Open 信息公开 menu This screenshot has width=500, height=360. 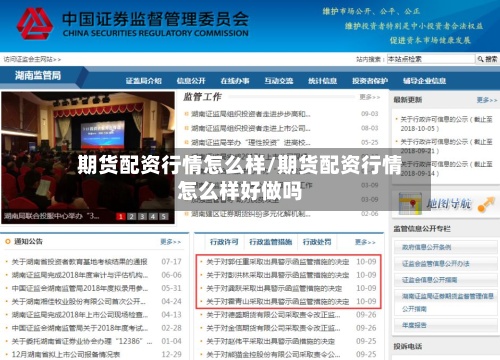click(x=191, y=81)
